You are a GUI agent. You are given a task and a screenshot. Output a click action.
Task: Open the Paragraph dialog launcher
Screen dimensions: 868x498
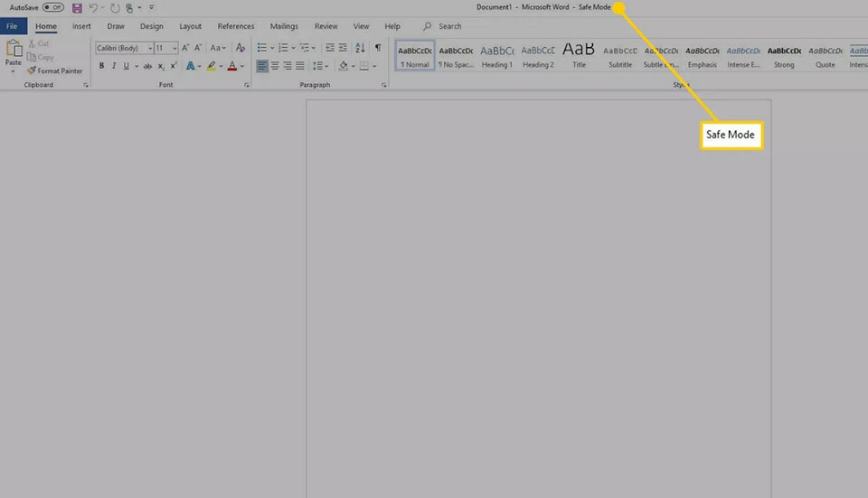(383, 85)
